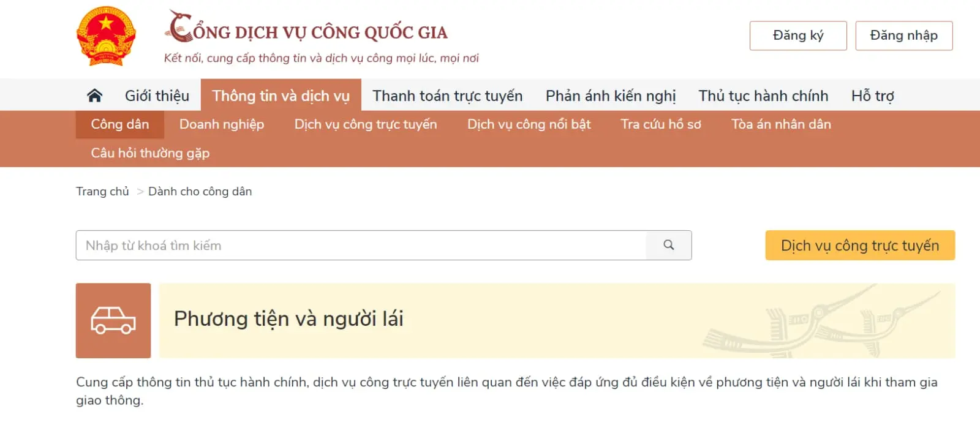Click Dành cho công dân breadcrumb

(200, 191)
